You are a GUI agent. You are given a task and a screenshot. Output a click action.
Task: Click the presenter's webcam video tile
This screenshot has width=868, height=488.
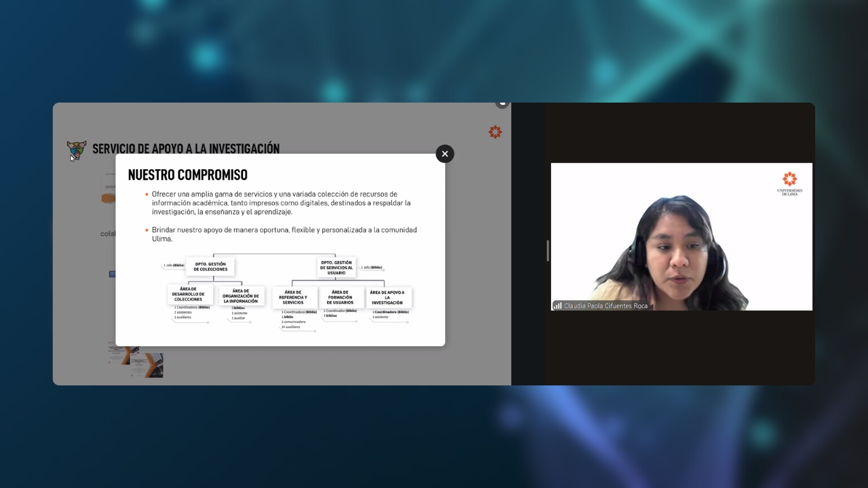[x=681, y=236]
